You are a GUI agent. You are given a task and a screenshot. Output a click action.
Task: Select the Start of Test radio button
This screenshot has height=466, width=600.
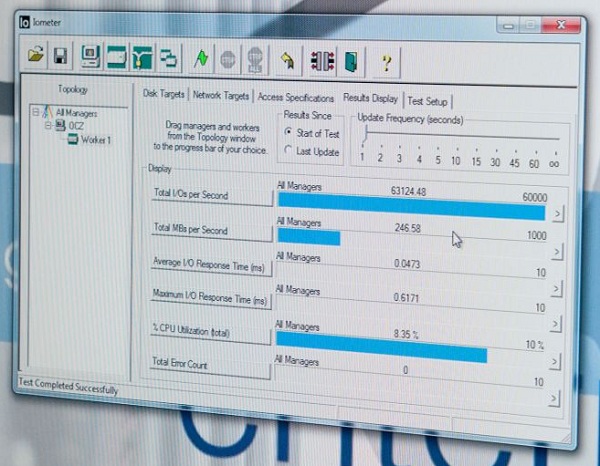tap(289, 132)
